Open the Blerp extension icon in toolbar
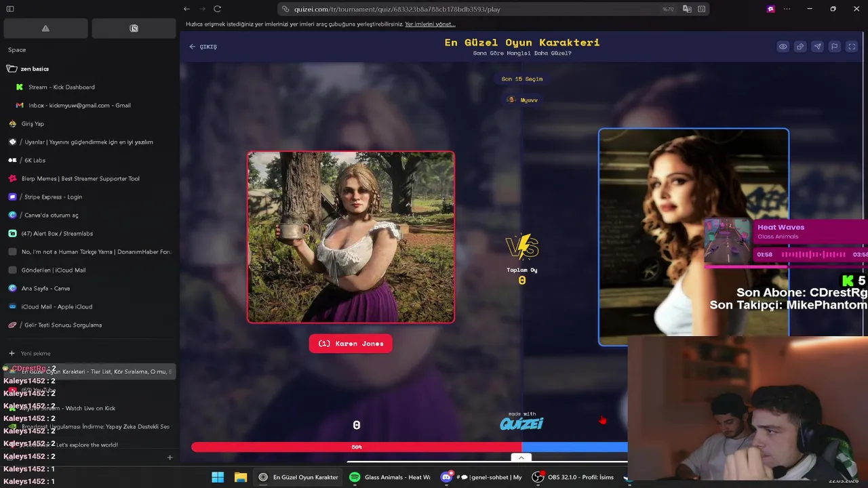 (x=770, y=9)
